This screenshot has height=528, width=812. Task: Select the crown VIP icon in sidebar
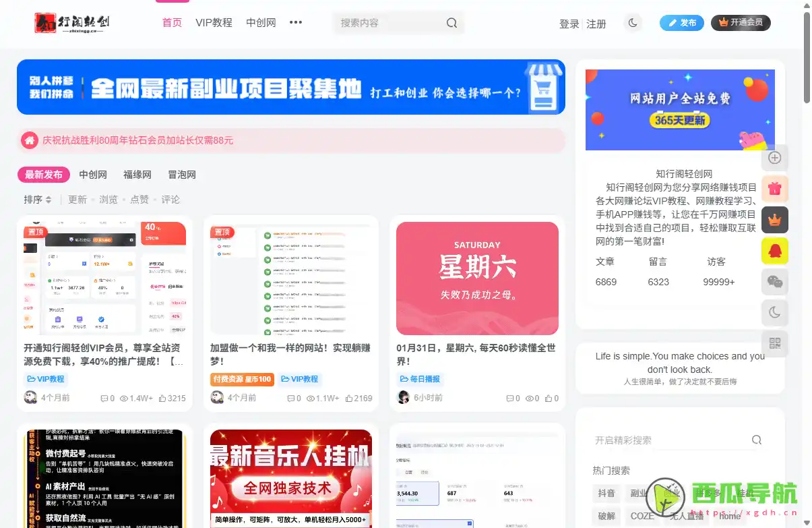click(774, 220)
